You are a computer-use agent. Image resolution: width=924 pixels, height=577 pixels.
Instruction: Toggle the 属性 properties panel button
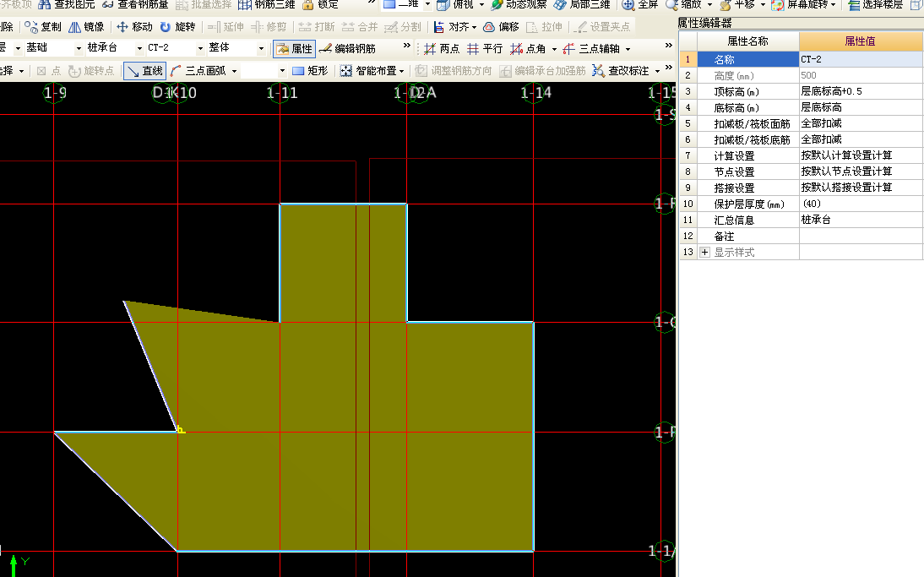294,49
